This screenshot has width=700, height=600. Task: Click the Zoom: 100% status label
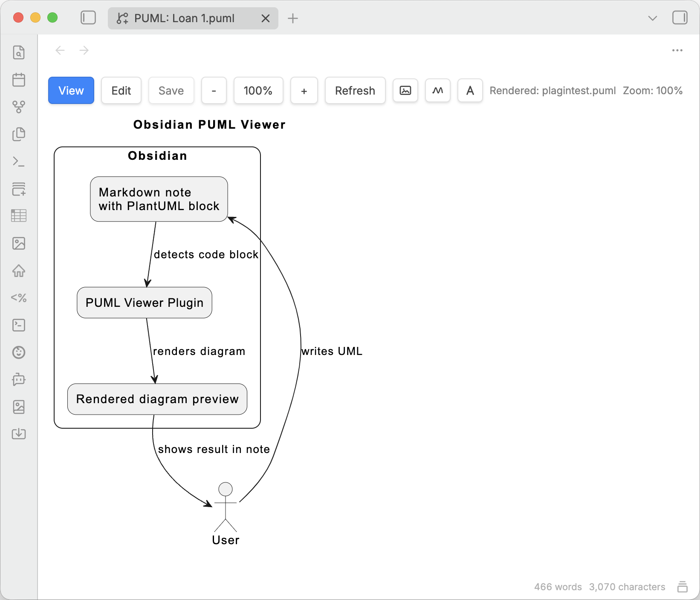(x=653, y=90)
